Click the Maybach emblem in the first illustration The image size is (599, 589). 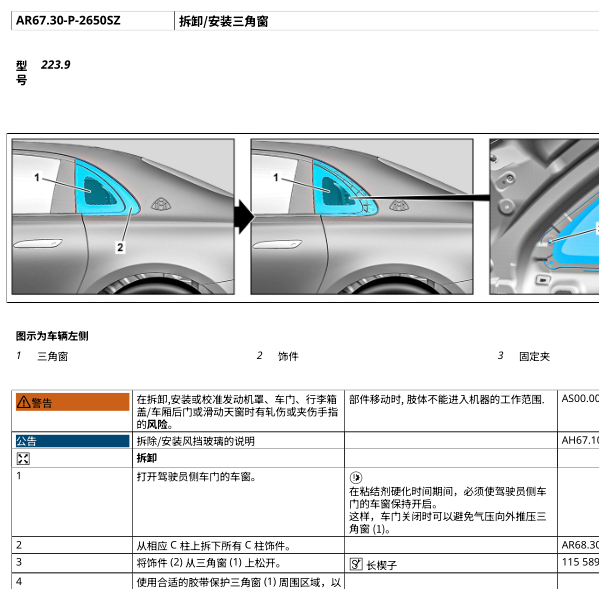161,204
